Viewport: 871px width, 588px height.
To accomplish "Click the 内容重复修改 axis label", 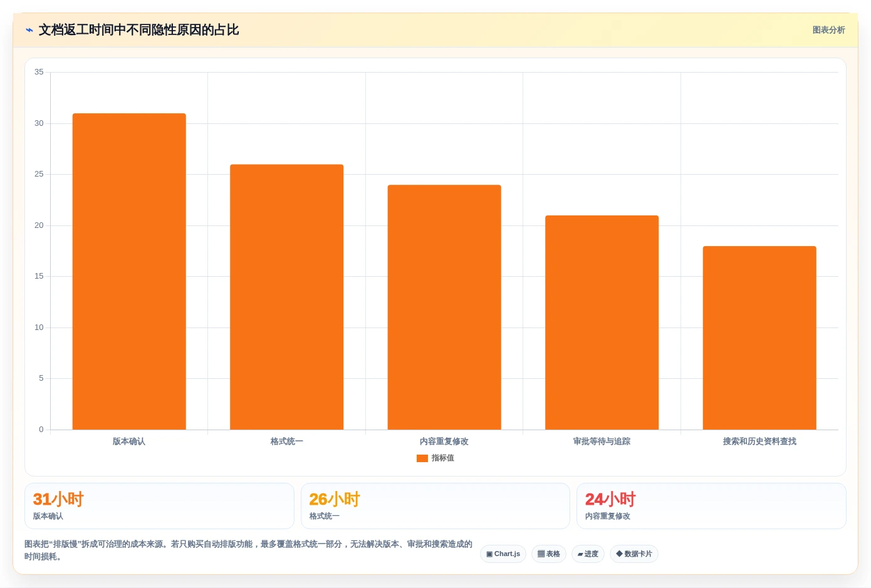I will [x=444, y=441].
